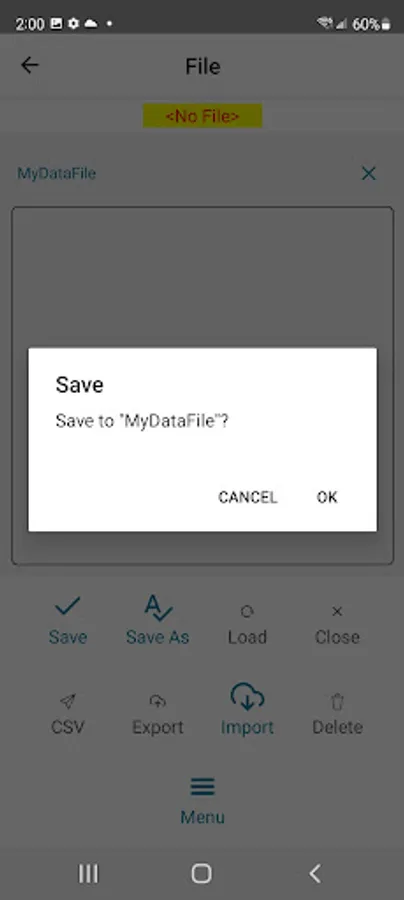Tap the Load icon
The width and height of the screenshot is (404, 900).
[x=247, y=612]
